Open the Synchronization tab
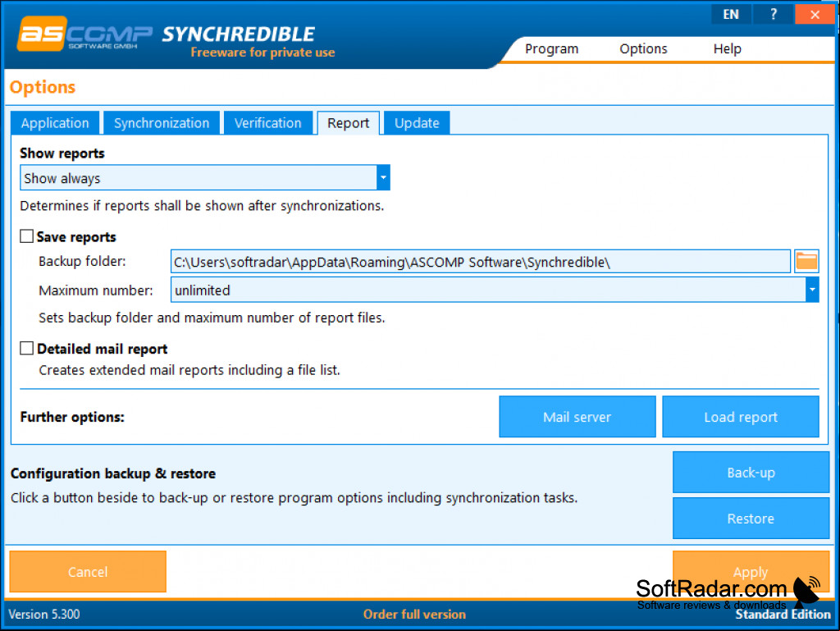 click(x=162, y=123)
